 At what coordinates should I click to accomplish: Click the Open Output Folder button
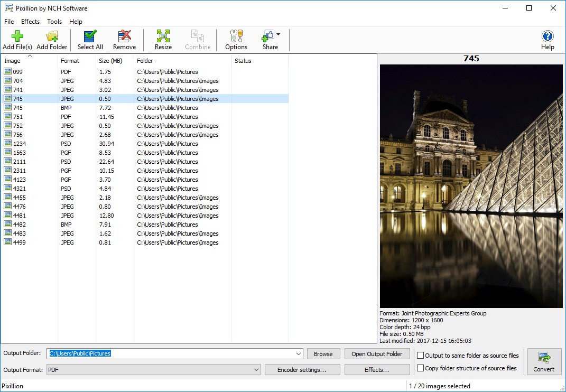tap(377, 353)
